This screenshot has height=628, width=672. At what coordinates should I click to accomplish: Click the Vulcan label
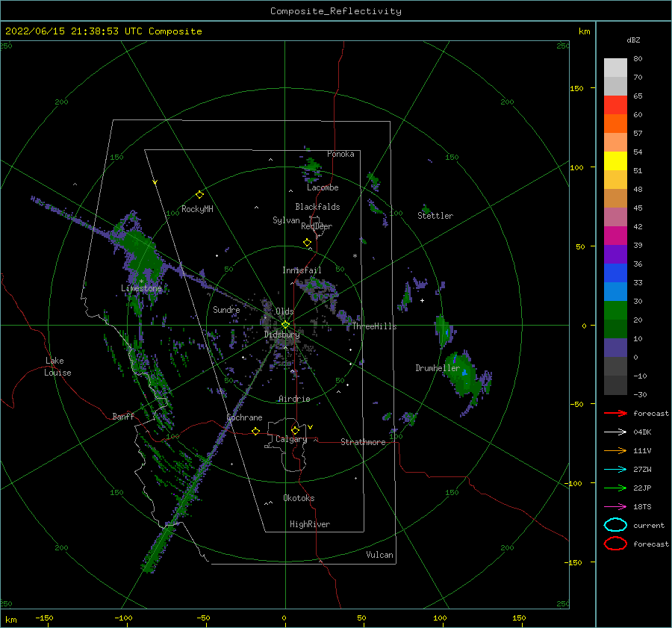pos(380,555)
